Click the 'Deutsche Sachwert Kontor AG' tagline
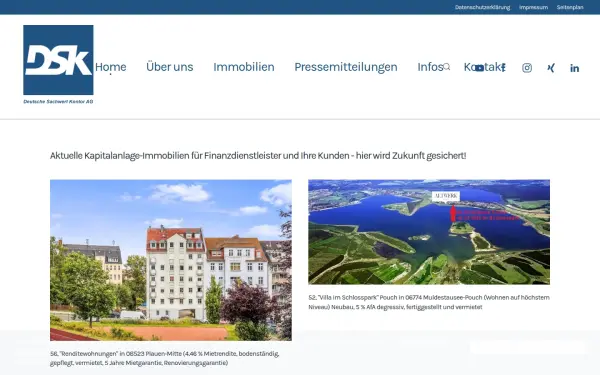Image resolution: width=600 pixels, height=375 pixels. [x=58, y=101]
